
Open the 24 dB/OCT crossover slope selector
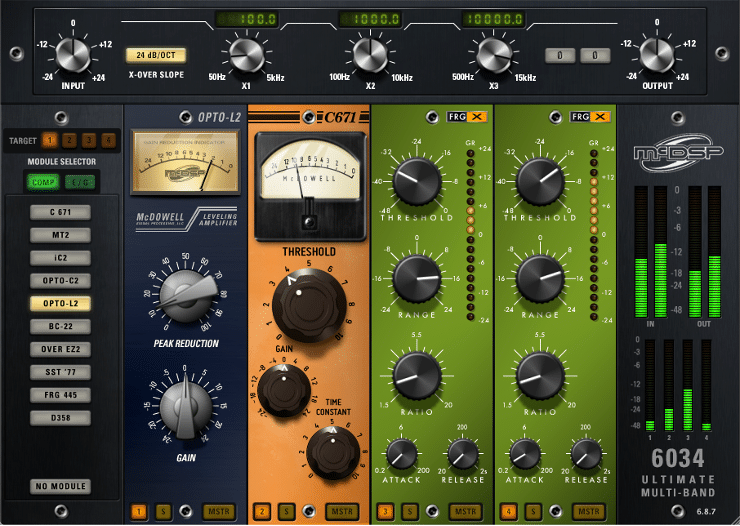coord(155,55)
